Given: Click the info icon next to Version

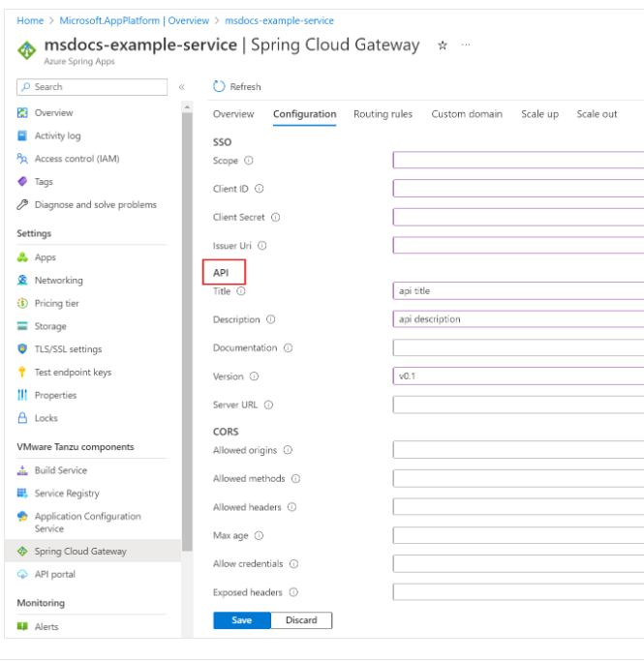Looking at the screenshot, I should point(254,376).
